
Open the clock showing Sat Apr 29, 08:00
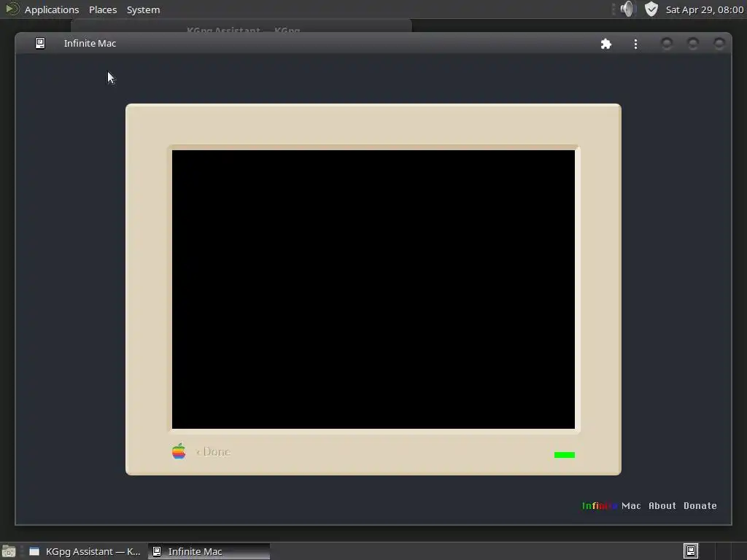704,9
